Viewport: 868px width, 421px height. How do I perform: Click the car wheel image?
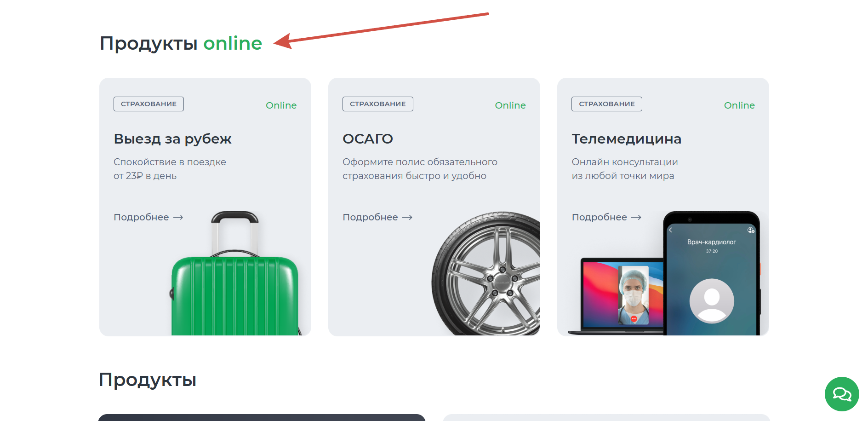485,274
